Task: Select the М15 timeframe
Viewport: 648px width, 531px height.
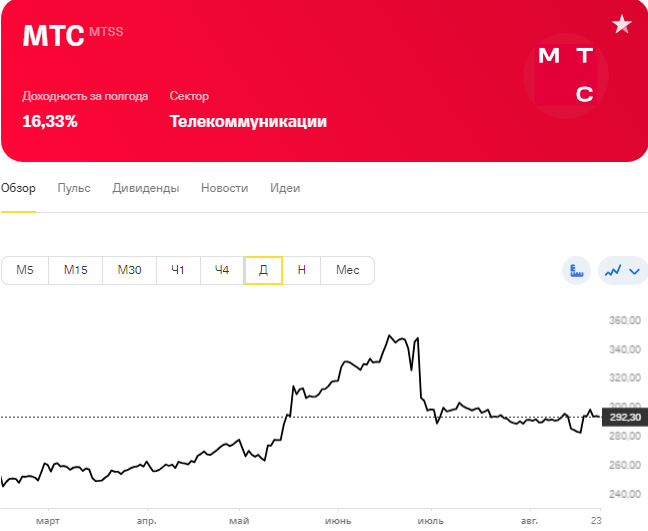Action: point(76,270)
